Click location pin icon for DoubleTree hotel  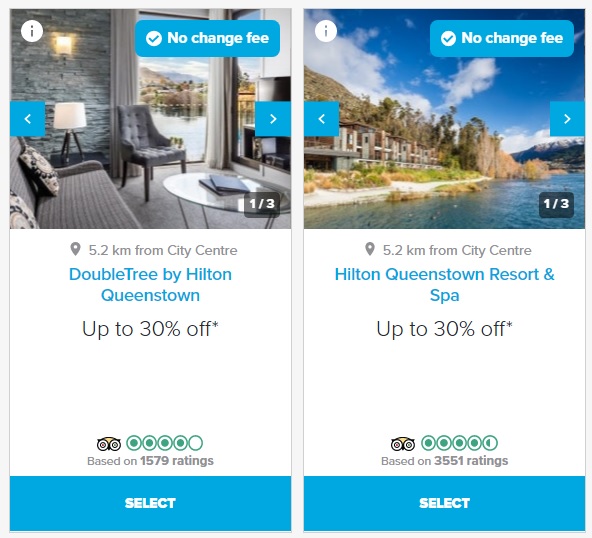point(76,249)
